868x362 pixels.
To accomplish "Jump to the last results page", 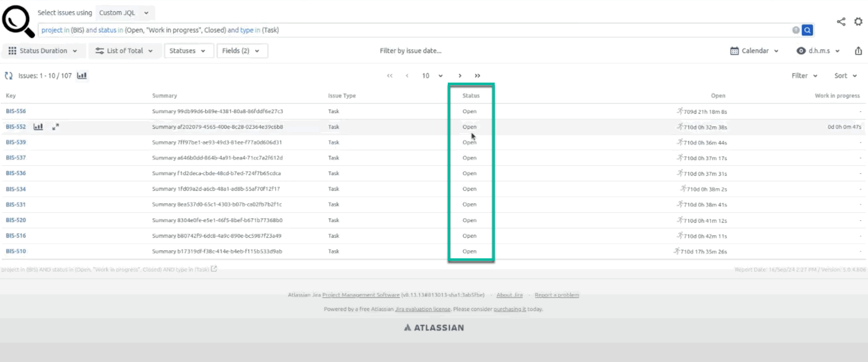I will pos(477,76).
